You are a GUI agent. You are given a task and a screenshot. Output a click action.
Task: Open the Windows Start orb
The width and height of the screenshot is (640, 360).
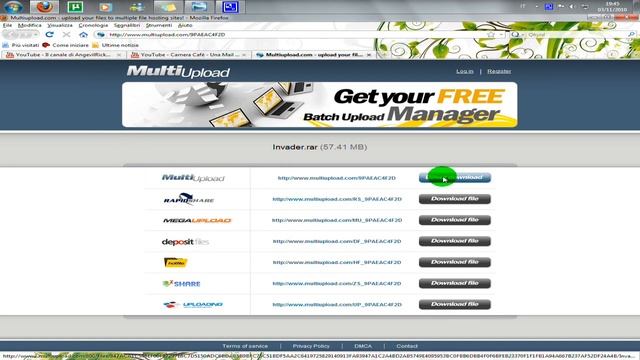14,7
